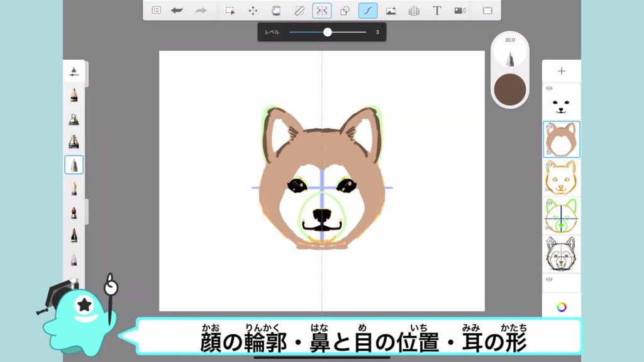The height and width of the screenshot is (362, 644).
Task: Toggle fullscreen using the rightmost toolbar button
Action: click(487, 10)
